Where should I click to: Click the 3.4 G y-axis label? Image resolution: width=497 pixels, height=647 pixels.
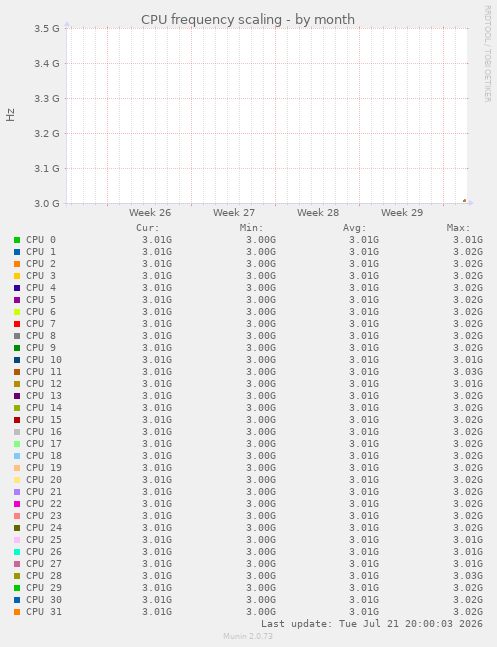click(47, 64)
